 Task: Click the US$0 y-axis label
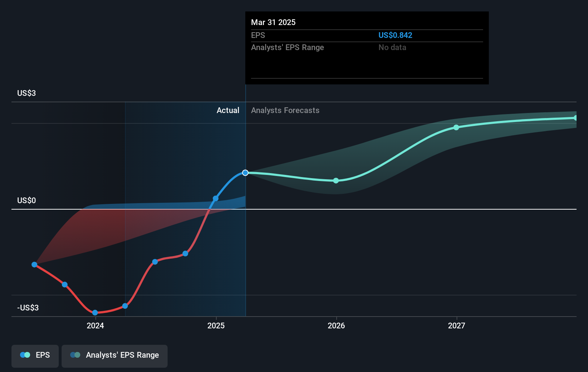tap(26, 200)
